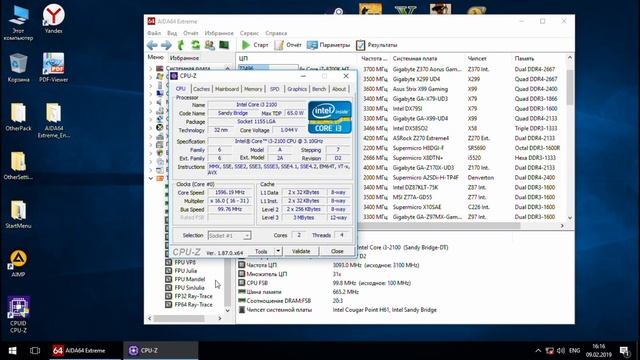Viewport: 640px width, 360px height.
Task: Click the green refresh icon in AIDA64 toolbar
Action: tap(196, 45)
